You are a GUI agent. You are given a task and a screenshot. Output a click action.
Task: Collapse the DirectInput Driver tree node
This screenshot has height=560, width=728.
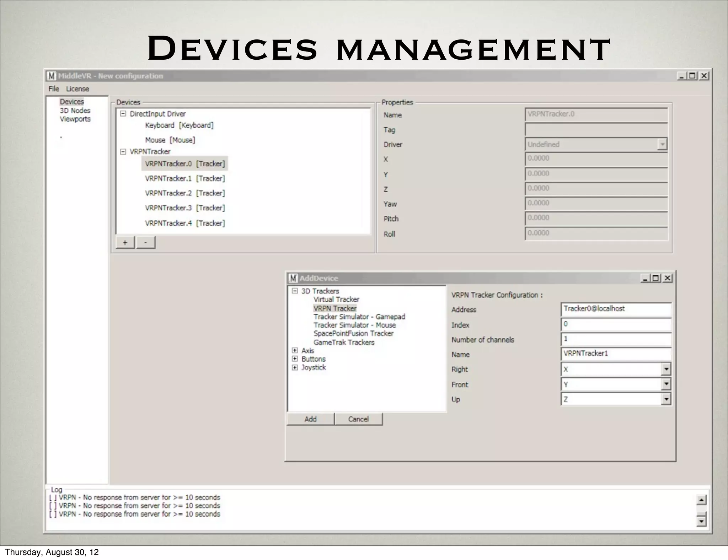(x=123, y=114)
